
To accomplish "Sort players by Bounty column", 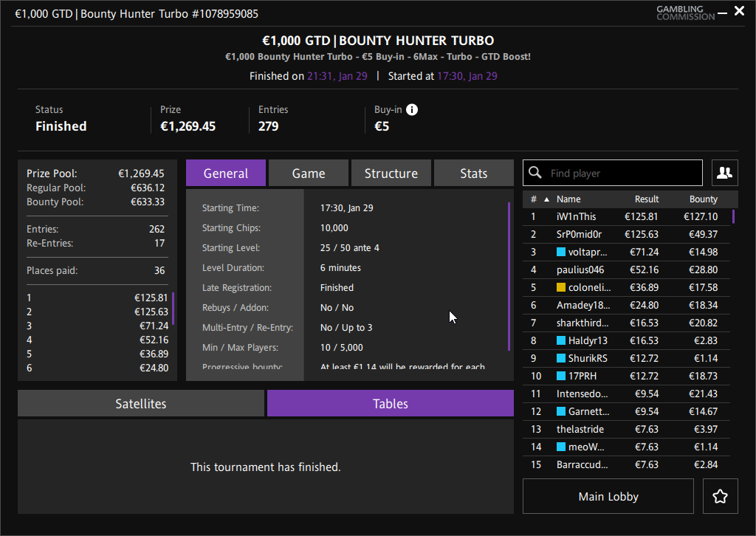I will point(704,199).
